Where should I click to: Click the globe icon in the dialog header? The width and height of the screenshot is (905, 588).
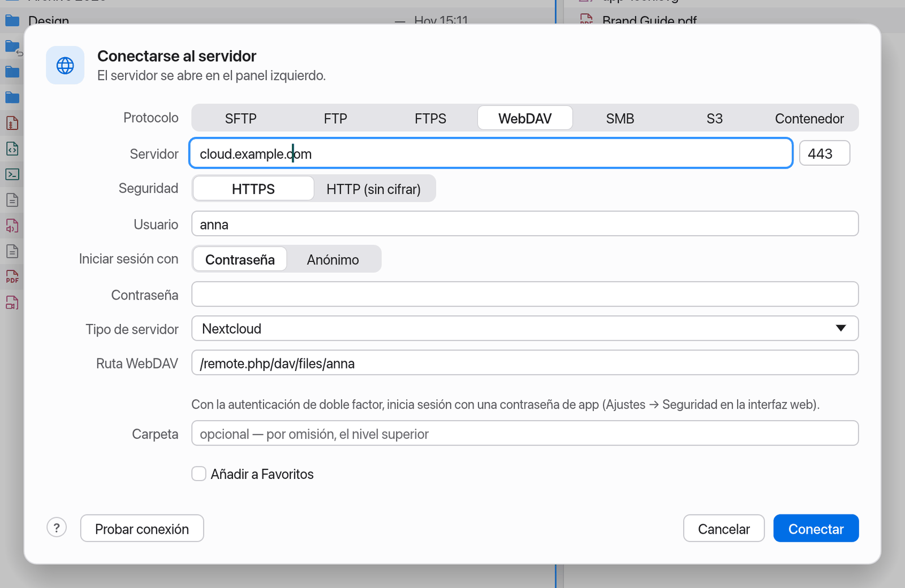coord(65,66)
